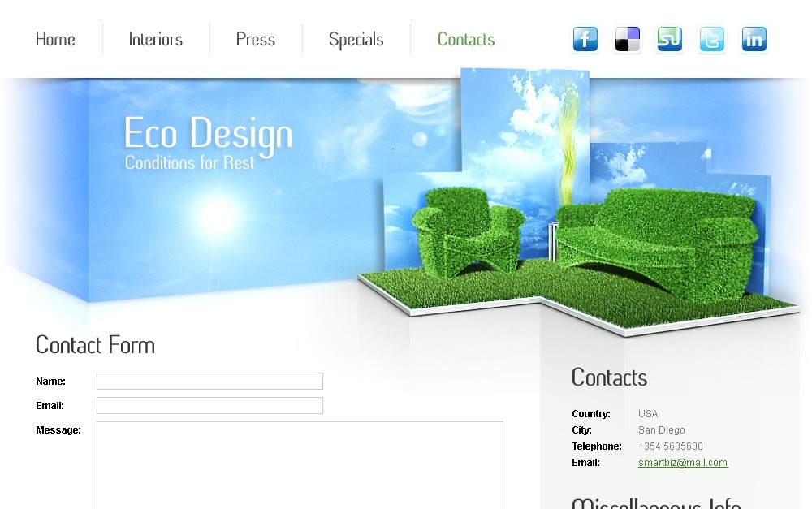
Task: Open the smartbiz@mail.com email link
Action: (683, 463)
